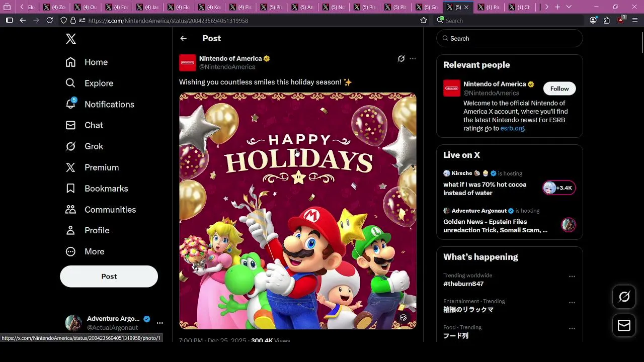Open a new browser tab
The height and width of the screenshot is (362, 644).
point(557,7)
